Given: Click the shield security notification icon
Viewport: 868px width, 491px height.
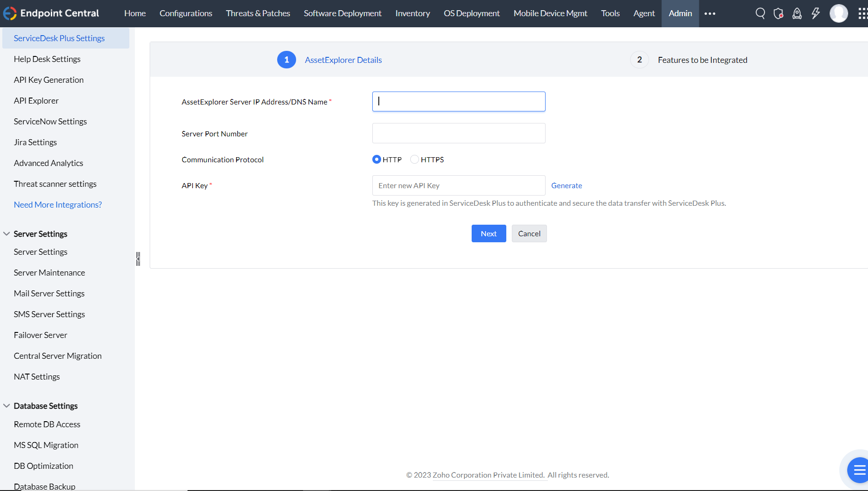Looking at the screenshot, I should pyautogui.click(x=779, y=13).
